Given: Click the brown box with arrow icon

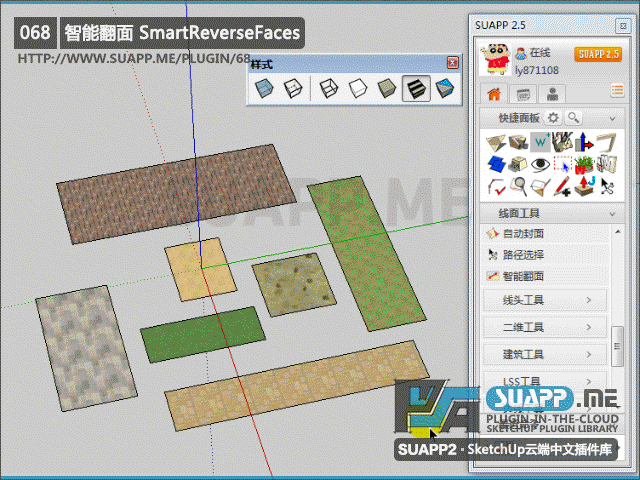Looking at the screenshot, I should [x=518, y=142].
